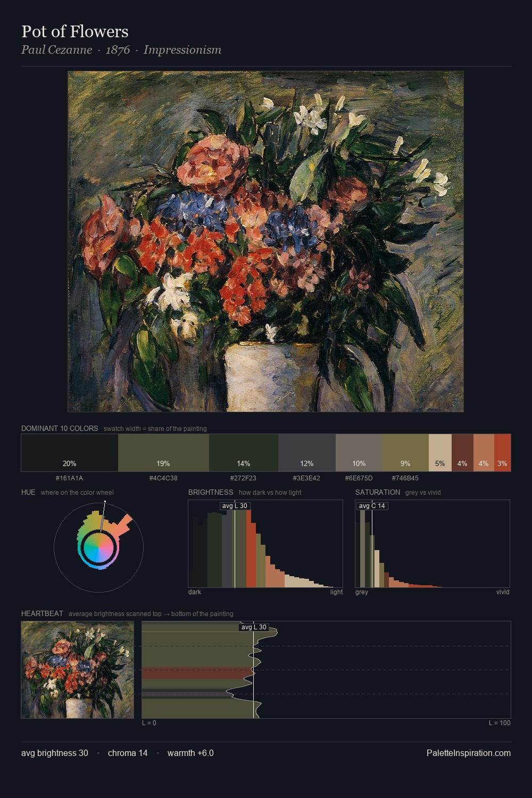
Task: Click the 'HUE' section heading
Action: click(28, 492)
